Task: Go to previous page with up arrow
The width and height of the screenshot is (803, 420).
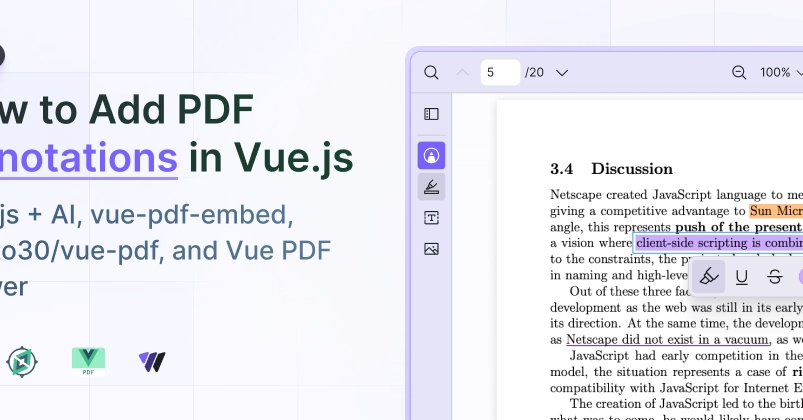Action: (462, 73)
